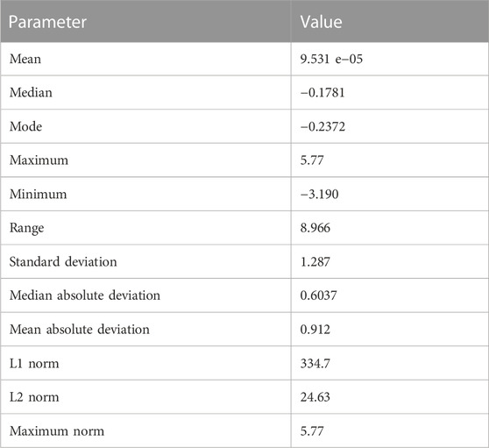Click the Standard deviation value 1.287
The image size is (489, 448).
[x=315, y=262]
